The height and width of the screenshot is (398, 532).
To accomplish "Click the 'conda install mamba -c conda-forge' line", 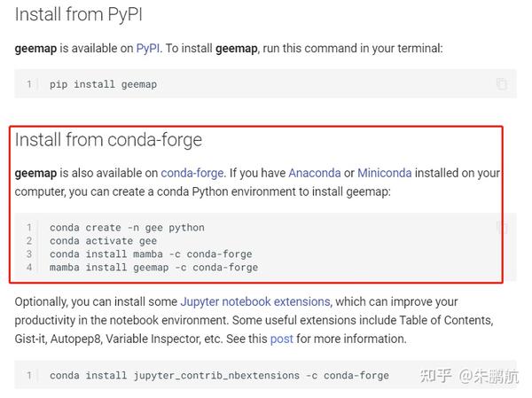I will click(x=151, y=254).
